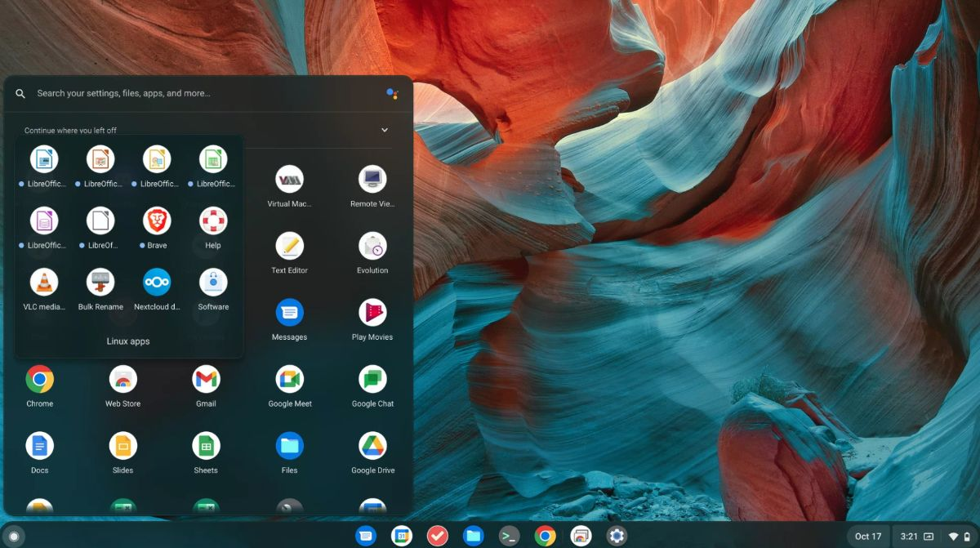
Task: Open Bulk Rename app
Action: 100,282
